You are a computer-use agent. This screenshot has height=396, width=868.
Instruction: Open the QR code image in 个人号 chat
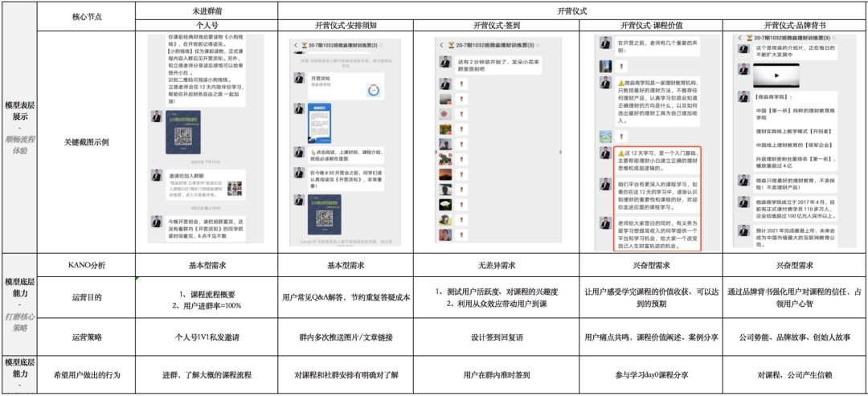tap(183, 133)
